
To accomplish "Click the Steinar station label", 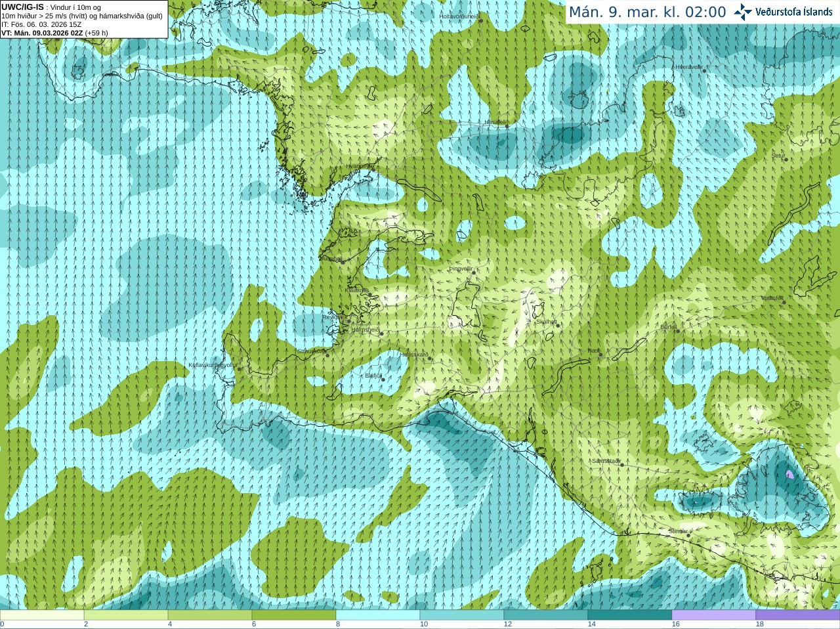I will [678, 531].
